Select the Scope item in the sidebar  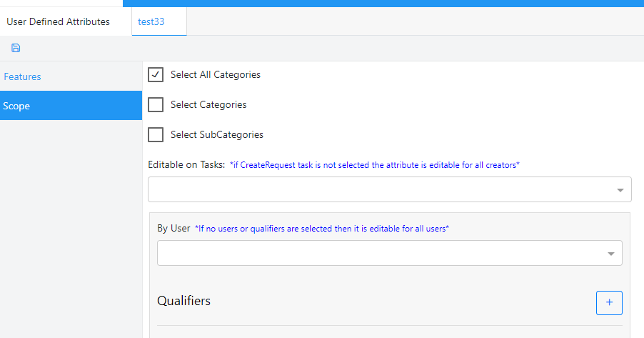tap(16, 106)
